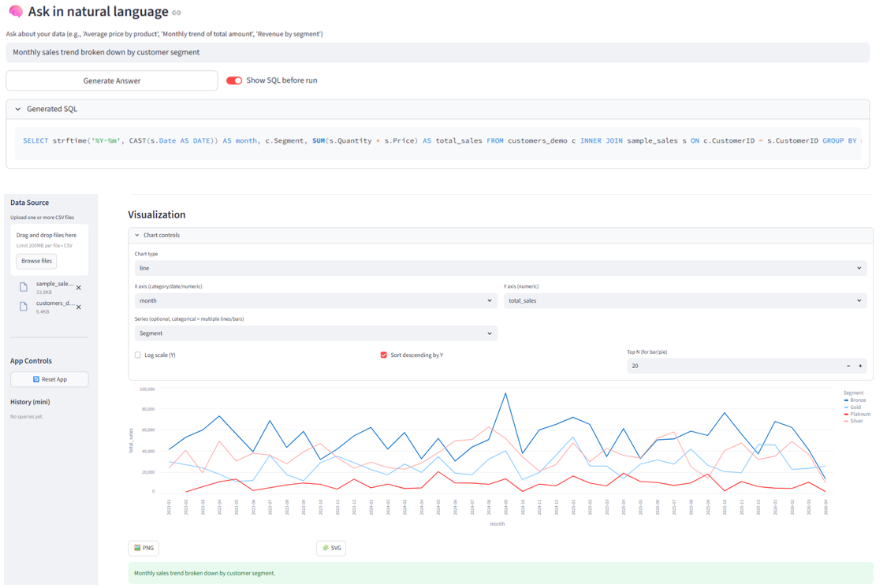
Task: Click the link anchor icon after the heading
Action: click(177, 13)
